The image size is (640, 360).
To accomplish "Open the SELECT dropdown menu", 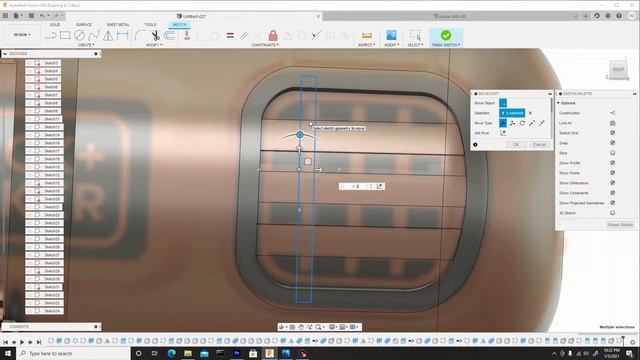I will [x=416, y=45].
